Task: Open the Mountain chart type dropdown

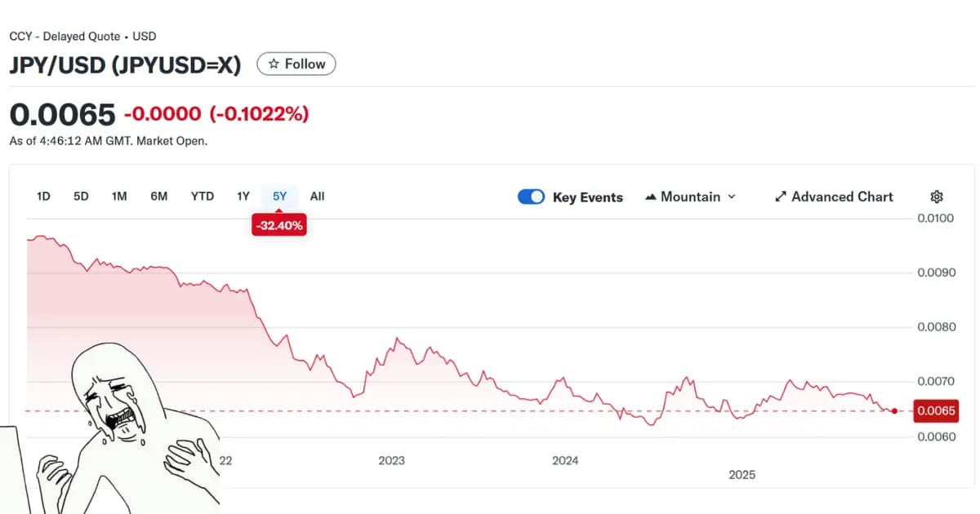Action: point(690,197)
